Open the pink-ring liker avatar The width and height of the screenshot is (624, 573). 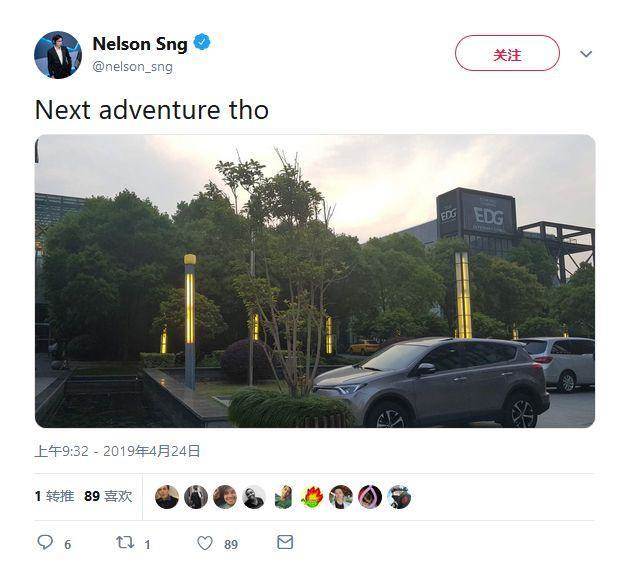370,497
